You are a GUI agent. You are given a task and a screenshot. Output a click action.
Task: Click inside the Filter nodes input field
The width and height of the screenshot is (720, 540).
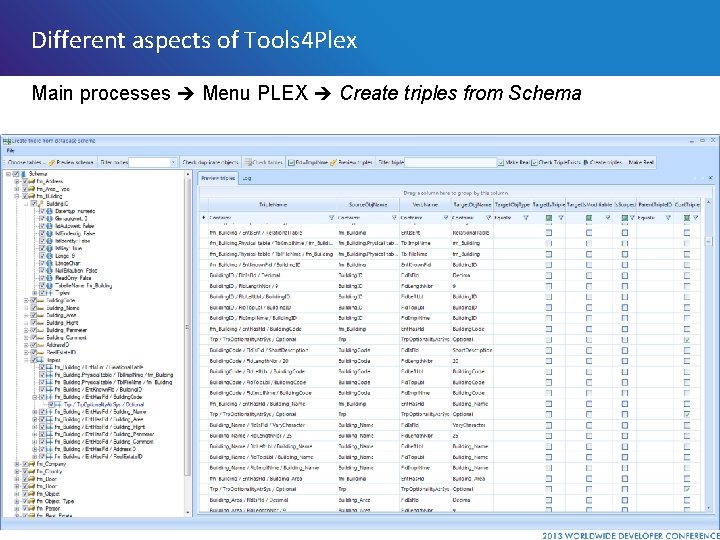coord(149,162)
